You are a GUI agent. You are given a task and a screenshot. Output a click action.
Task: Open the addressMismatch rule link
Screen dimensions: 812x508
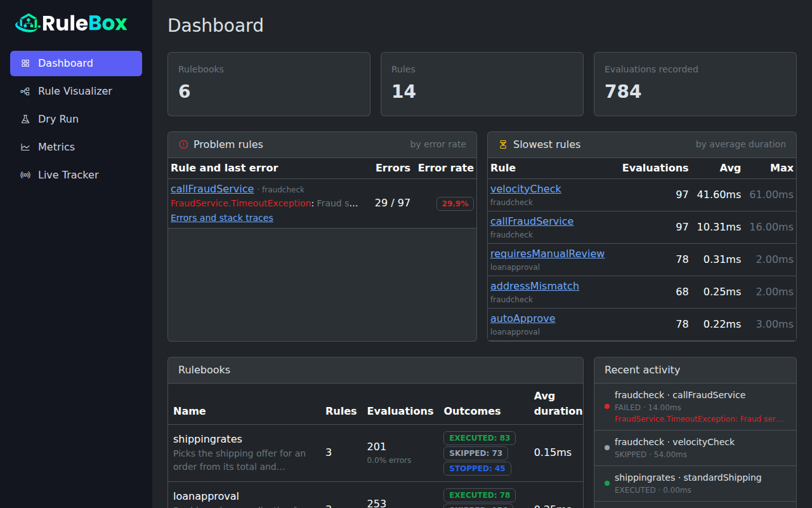click(x=535, y=286)
